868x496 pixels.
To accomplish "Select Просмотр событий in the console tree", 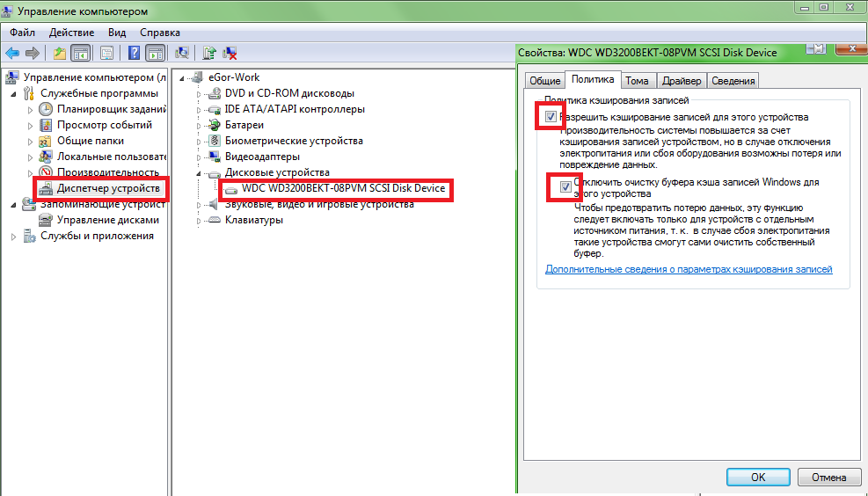I will pyautogui.click(x=105, y=125).
